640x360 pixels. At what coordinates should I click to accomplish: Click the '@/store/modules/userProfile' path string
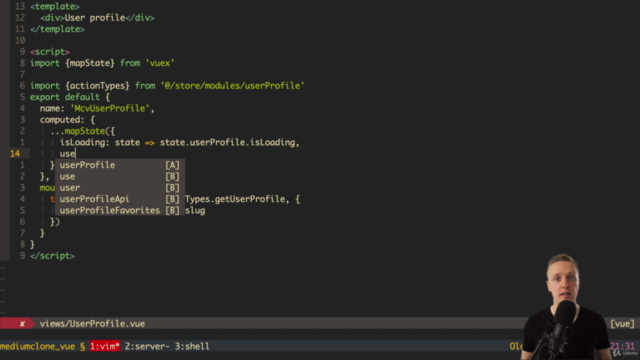[232, 86]
